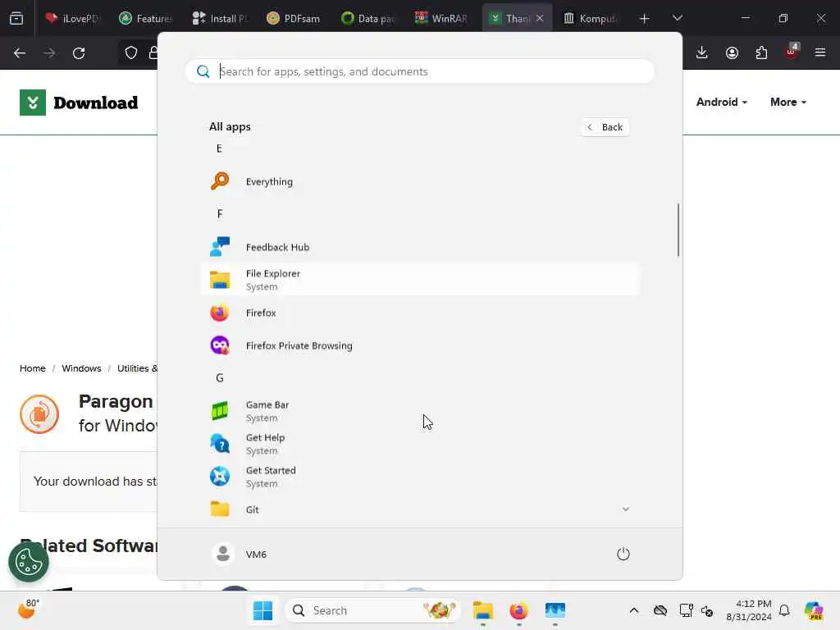The height and width of the screenshot is (630, 840).
Task: Open the Copilot preview icon
Action: tap(814, 610)
